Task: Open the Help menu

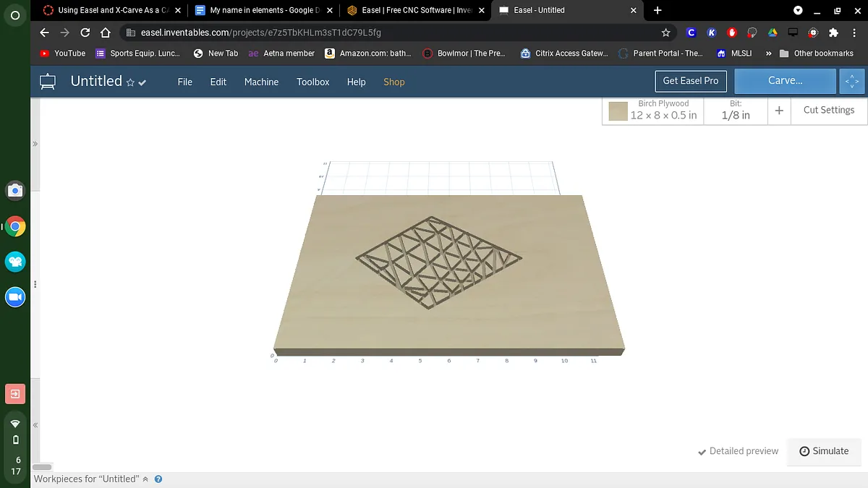Action: 356,82
